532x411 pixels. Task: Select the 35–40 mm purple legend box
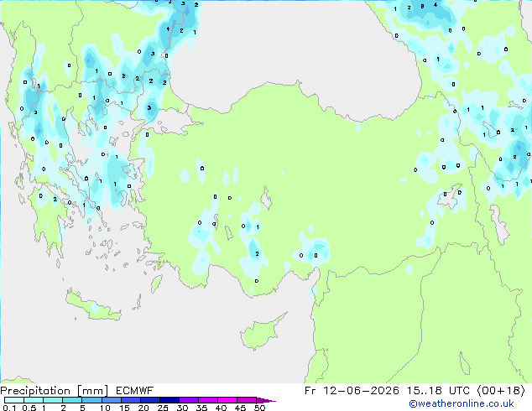(207, 400)
